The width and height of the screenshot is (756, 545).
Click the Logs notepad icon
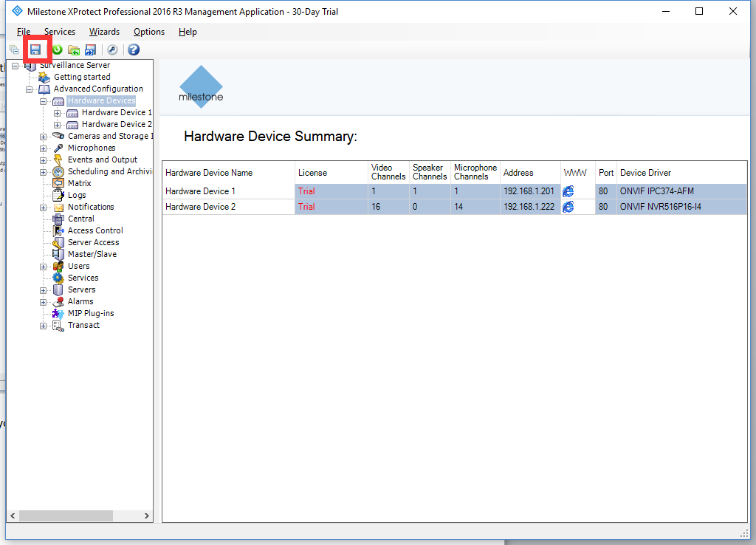[x=58, y=195]
